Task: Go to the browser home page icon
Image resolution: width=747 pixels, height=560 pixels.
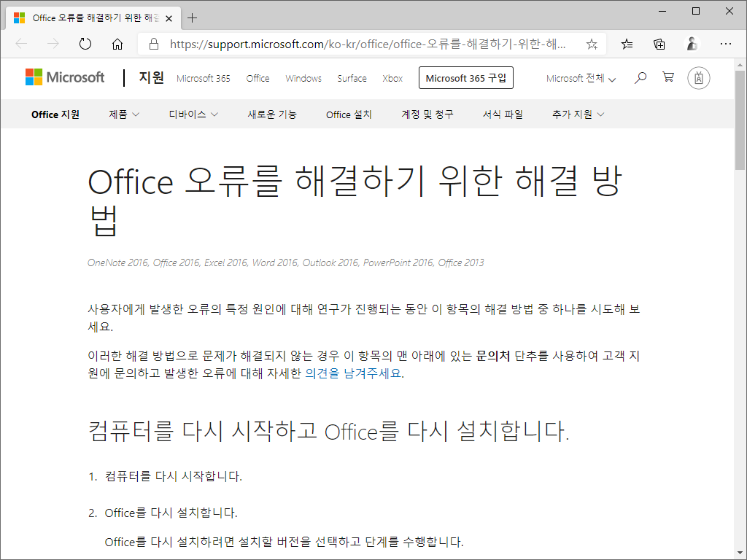Action: (x=117, y=44)
